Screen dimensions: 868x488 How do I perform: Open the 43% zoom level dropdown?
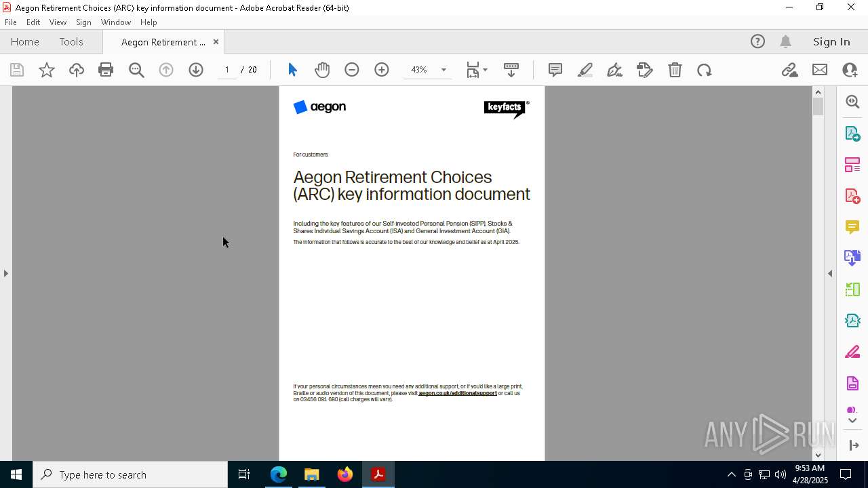[443, 70]
